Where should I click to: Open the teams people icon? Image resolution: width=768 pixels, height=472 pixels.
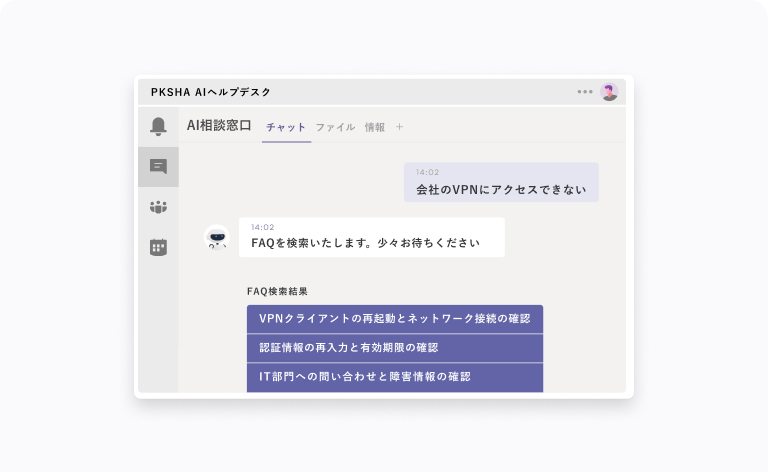(x=158, y=207)
